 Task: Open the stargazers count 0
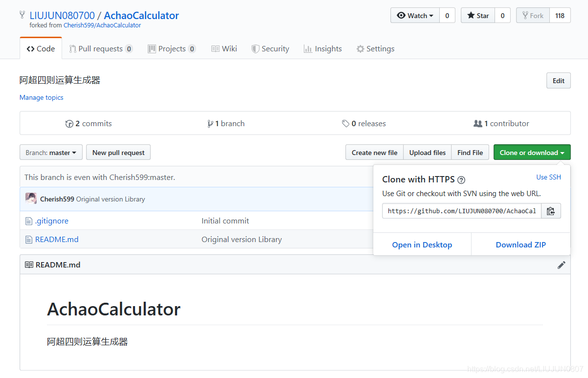(x=502, y=15)
